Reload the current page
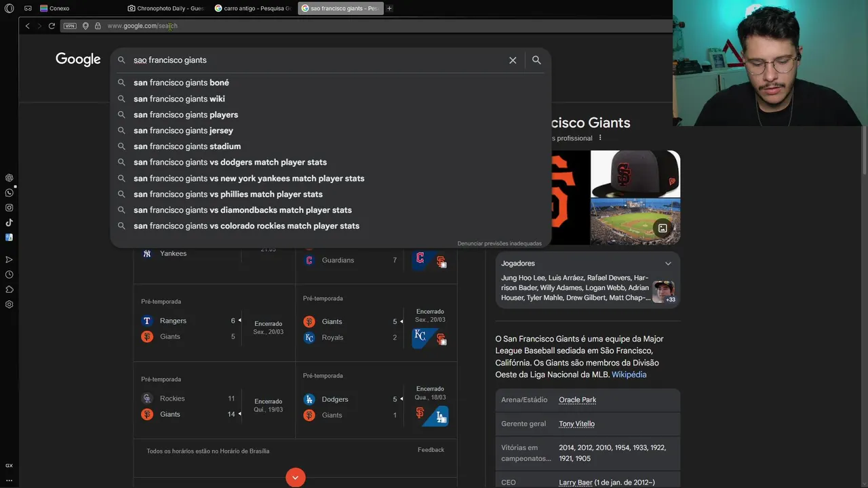The width and height of the screenshot is (868, 488). tap(52, 26)
